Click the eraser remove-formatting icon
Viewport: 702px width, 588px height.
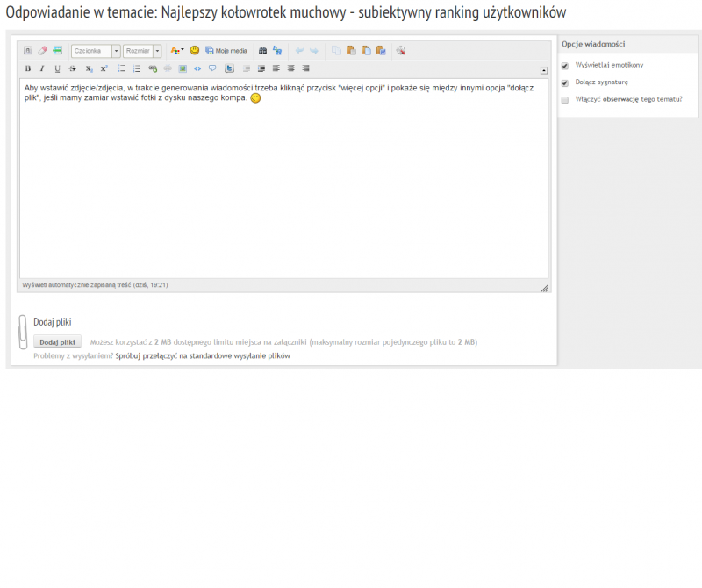click(42, 51)
